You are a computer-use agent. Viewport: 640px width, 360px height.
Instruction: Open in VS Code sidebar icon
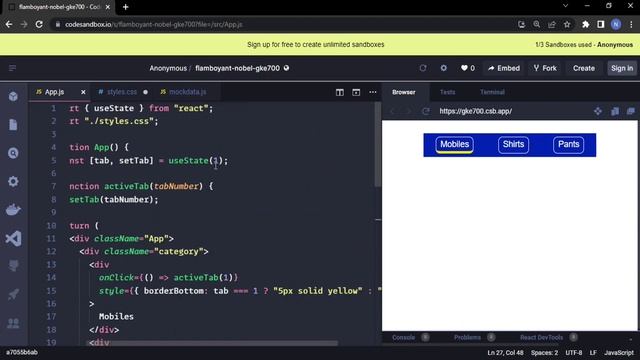pos(13,238)
